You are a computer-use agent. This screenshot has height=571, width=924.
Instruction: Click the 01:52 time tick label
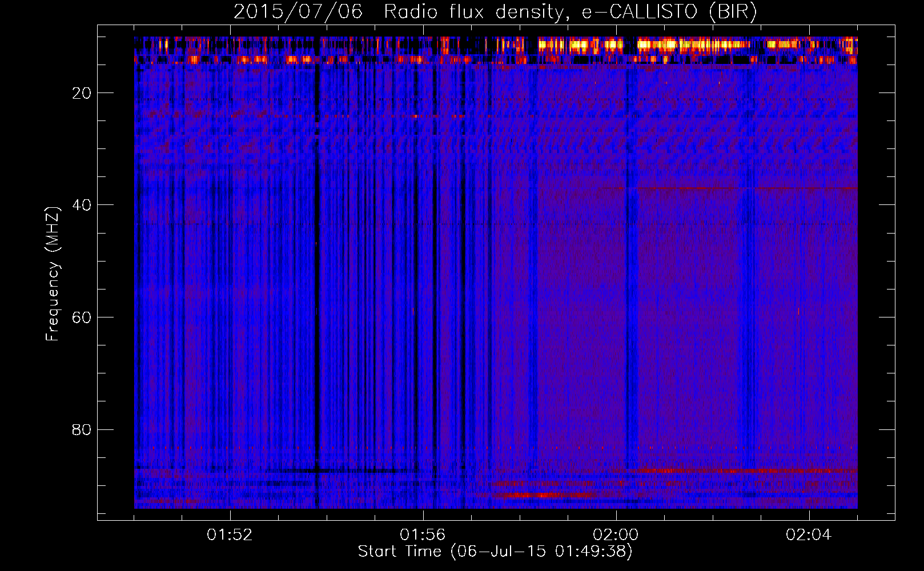coord(230,535)
